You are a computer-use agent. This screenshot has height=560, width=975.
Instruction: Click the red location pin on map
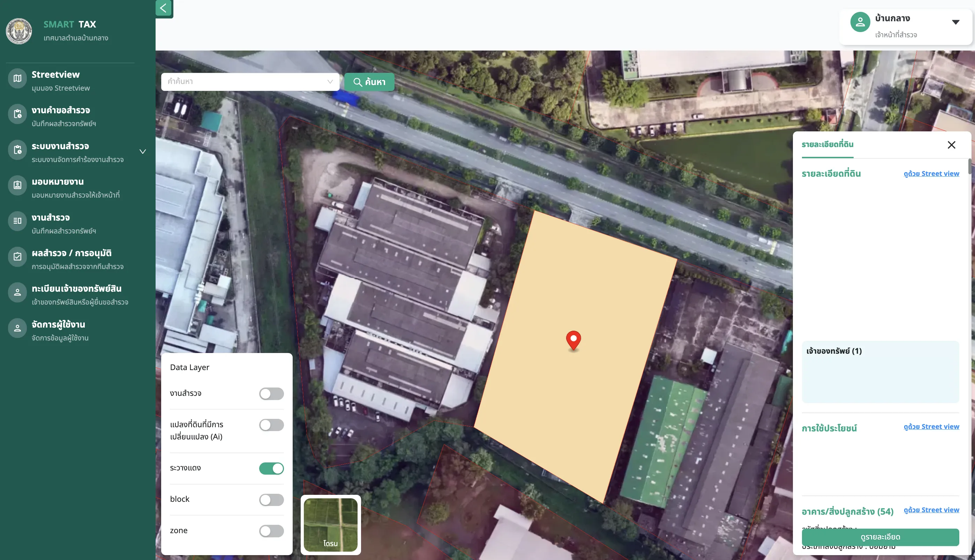pyautogui.click(x=573, y=340)
